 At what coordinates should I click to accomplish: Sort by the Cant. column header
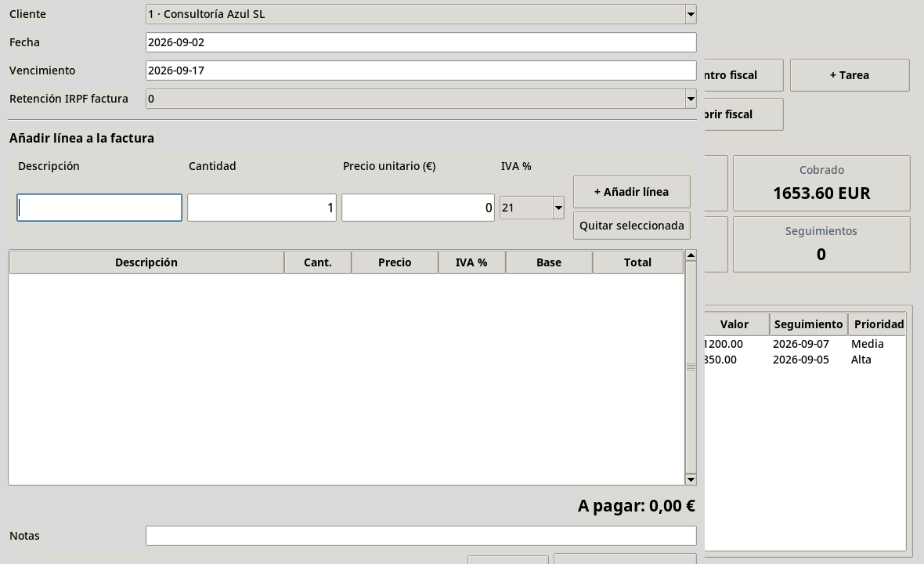click(318, 262)
